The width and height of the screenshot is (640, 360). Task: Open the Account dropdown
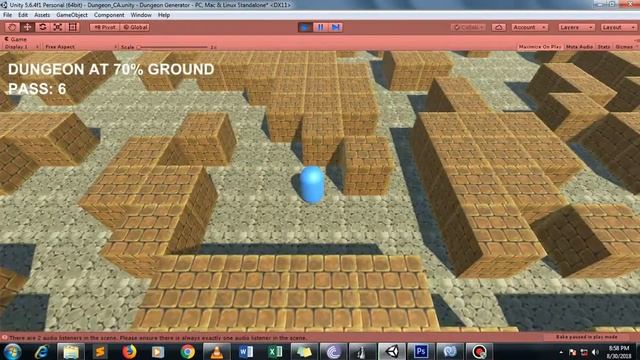click(x=529, y=27)
